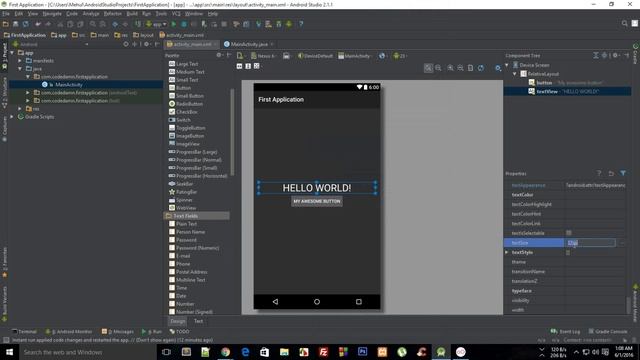The height and width of the screenshot is (360, 640).
Task: Expand the manifests folder in project tree
Action: 20,60
